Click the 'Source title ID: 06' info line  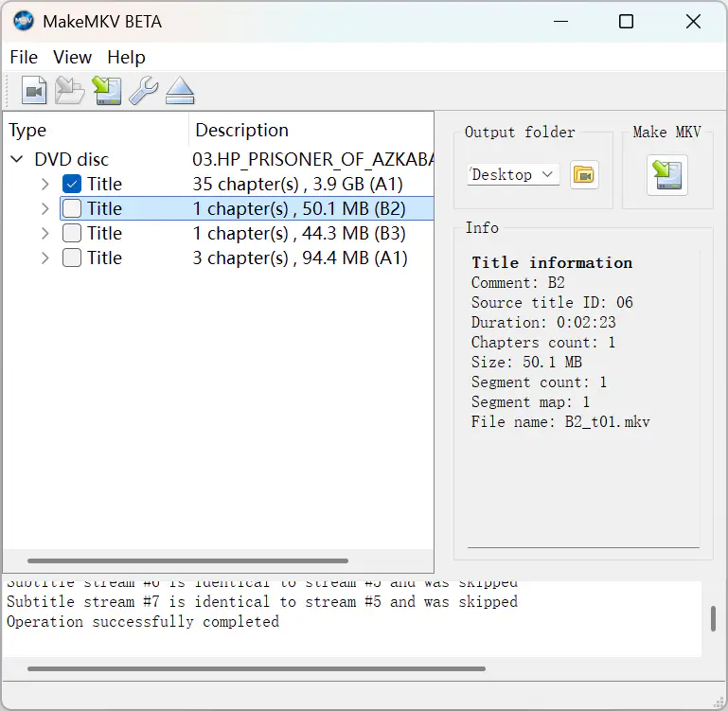(552, 302)
